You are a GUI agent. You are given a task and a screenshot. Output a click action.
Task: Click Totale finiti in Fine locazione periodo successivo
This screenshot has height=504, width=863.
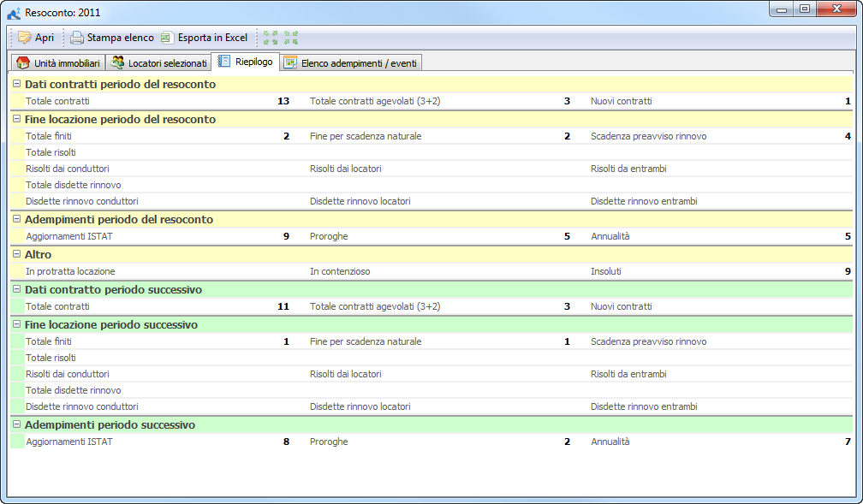(49, 341)
